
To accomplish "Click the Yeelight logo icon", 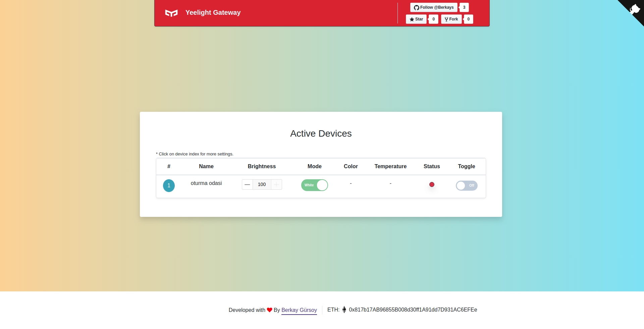I will click(171, 13).
